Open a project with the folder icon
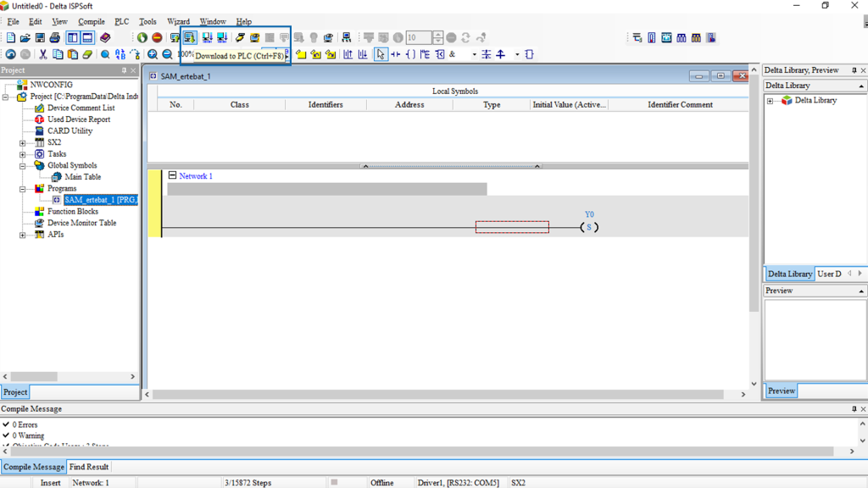Image resolution: width=868 pixels, height=488 pixels. coord(25,37)
